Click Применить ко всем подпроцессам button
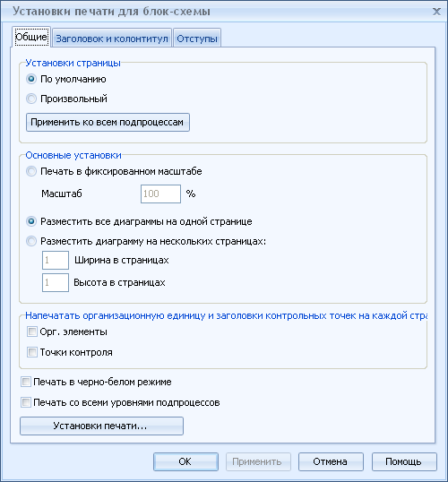Screen dimensions: 448x482 [x=108, y=123]
